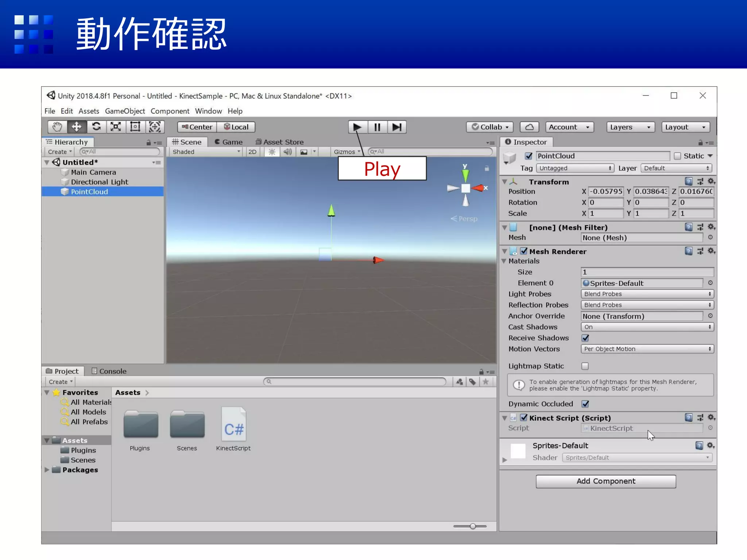The image size is (747, 560).
Task: Toggle Inspector lock icon
Action: coord(700,143)
